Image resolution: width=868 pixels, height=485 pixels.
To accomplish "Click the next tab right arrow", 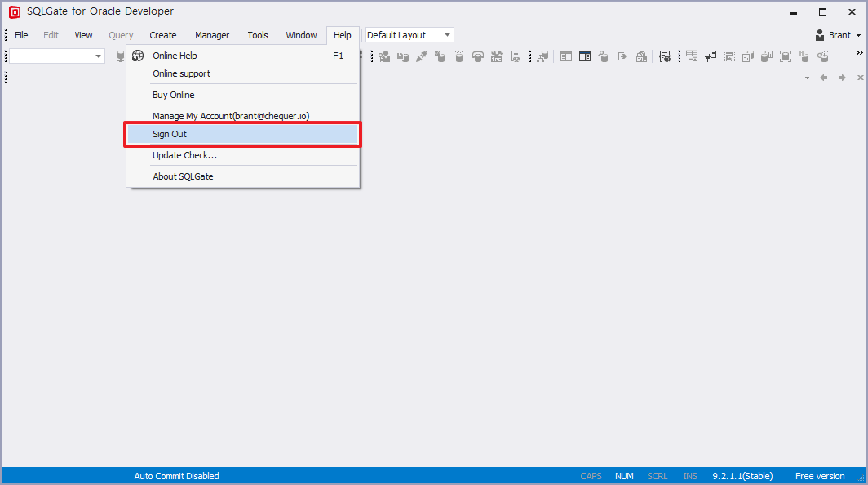I will tap(842, 78).
